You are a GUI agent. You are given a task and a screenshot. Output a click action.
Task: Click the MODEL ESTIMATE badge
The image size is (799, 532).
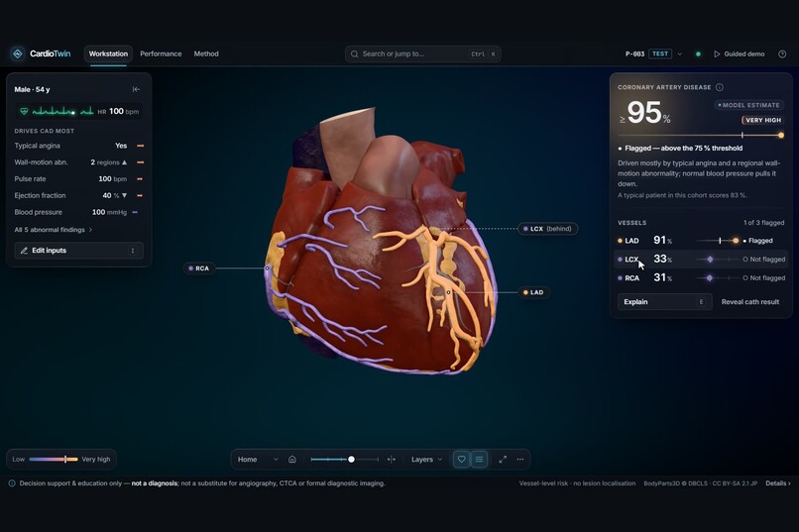(x=748, y=105)
